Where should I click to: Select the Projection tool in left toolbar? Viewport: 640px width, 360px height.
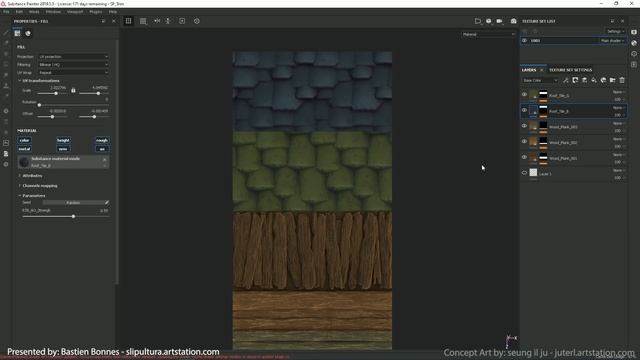tap(6, 54)
